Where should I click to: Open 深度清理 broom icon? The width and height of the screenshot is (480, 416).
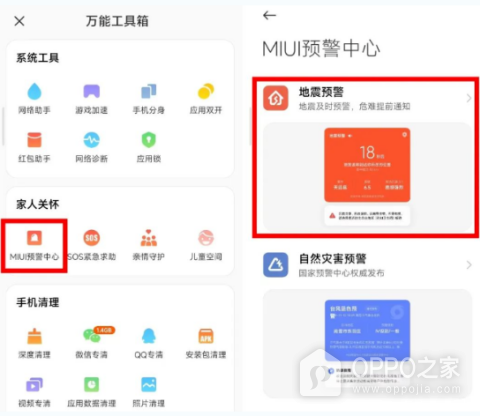34,336
